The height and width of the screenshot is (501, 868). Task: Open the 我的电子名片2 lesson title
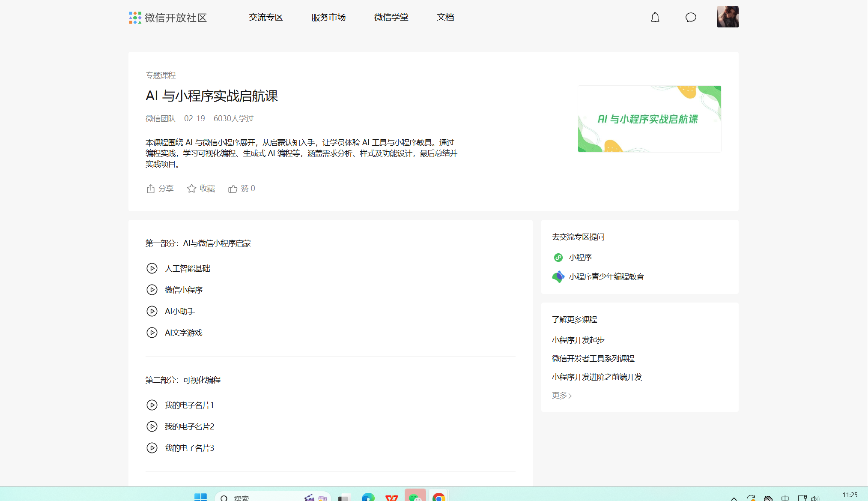pyautogui.click(x=189, y=427)
